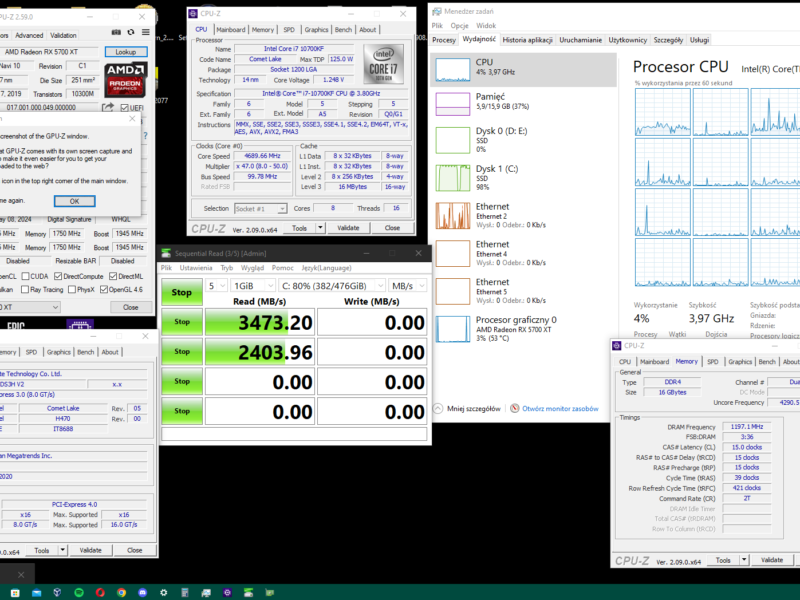Select Ethernet 5 graph thumbnail
This screenshot has width=800, height=600.
pos(453,291)
